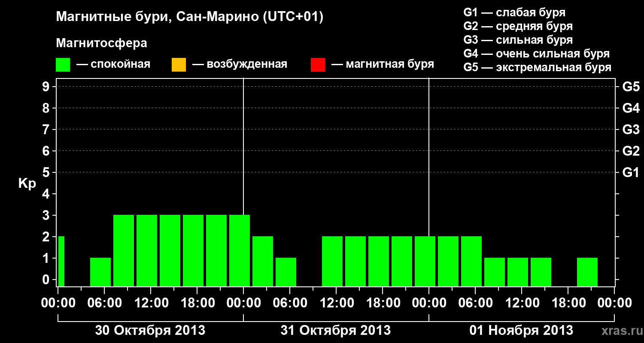
Task: Select the 'G2 — средняя буря' legend line
Action: tap(518, 26)
